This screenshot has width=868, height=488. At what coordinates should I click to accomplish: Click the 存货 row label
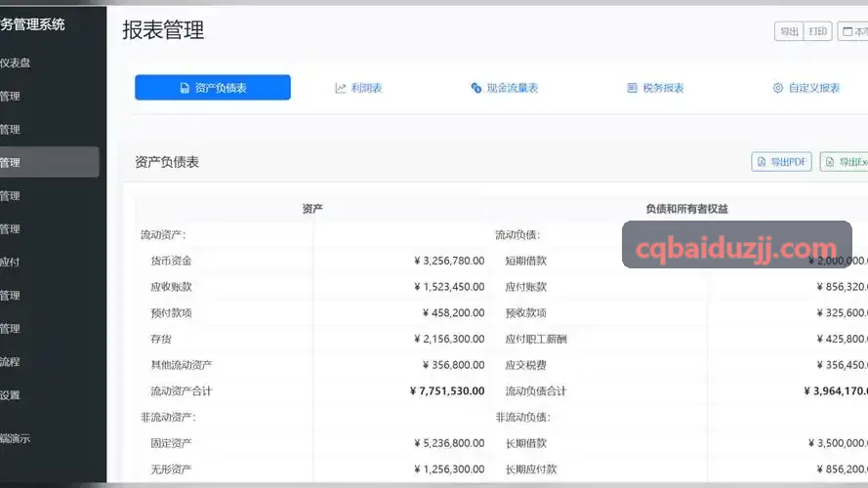pyautogui.click(x=161, y=339)
